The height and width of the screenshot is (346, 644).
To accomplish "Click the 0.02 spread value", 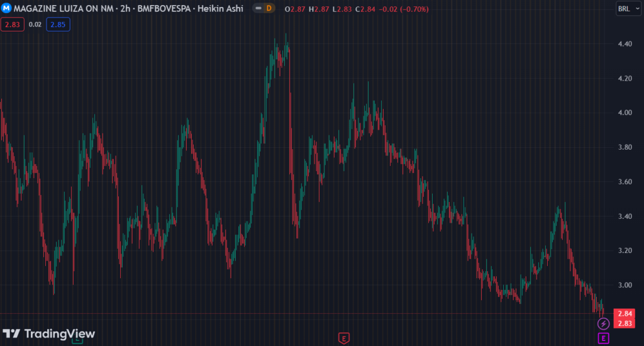I will (35, 25).
